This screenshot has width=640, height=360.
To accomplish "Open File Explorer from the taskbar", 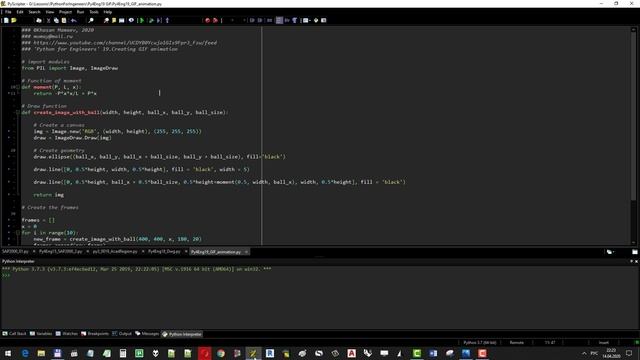I will (41, 353).
